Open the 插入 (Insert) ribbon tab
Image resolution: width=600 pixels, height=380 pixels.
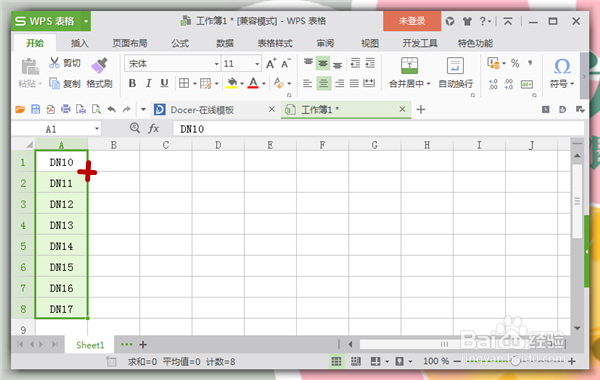click(80, 43)
